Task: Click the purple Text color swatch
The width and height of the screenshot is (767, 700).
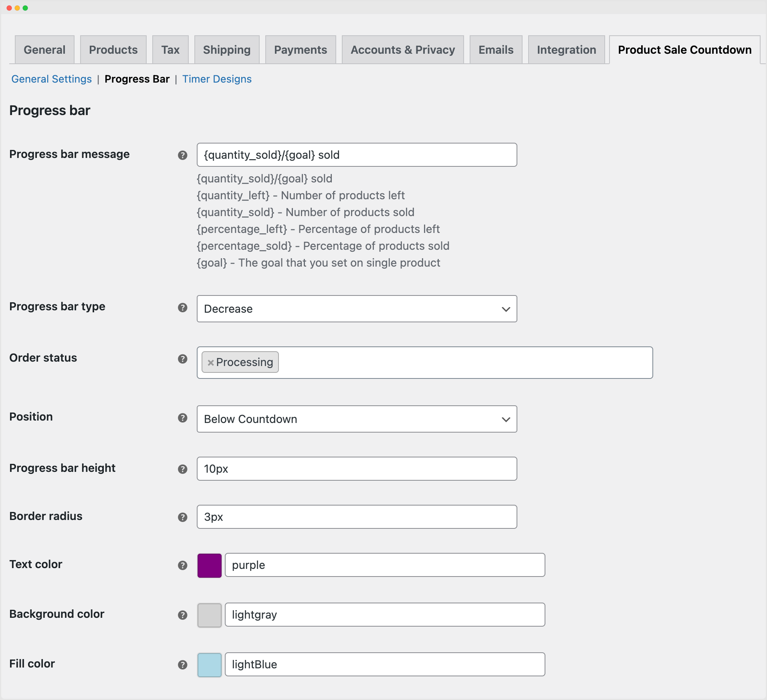Action: point(209,565)
